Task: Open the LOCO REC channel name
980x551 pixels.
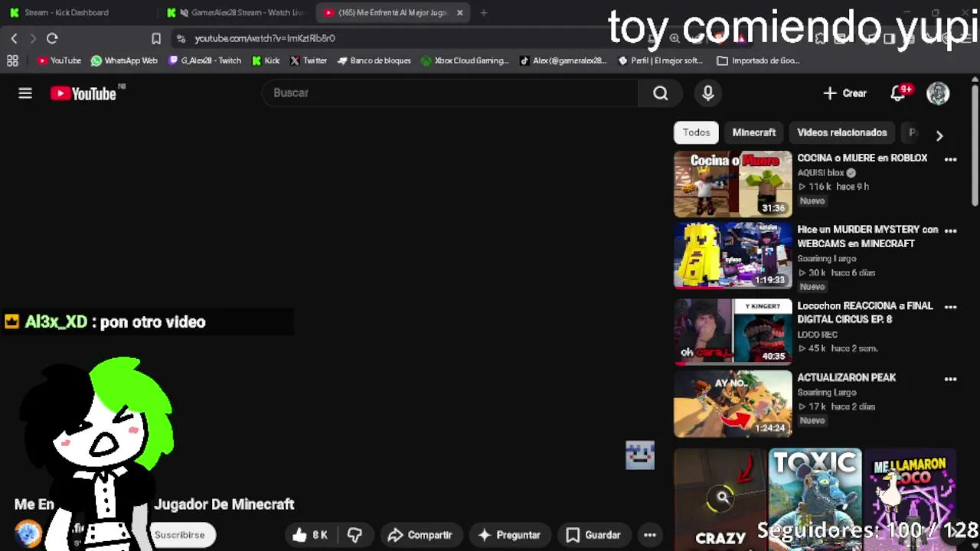Action: pos(818,334)
